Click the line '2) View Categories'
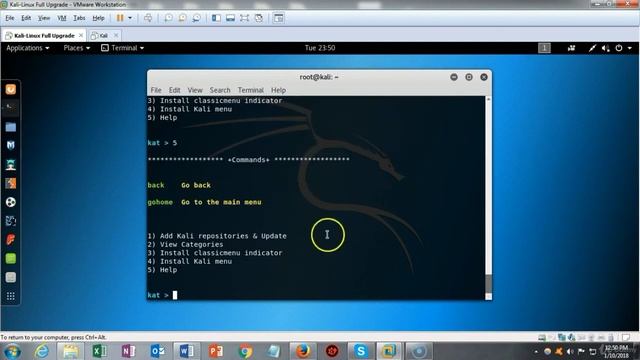640x360 pixels. 185,244
